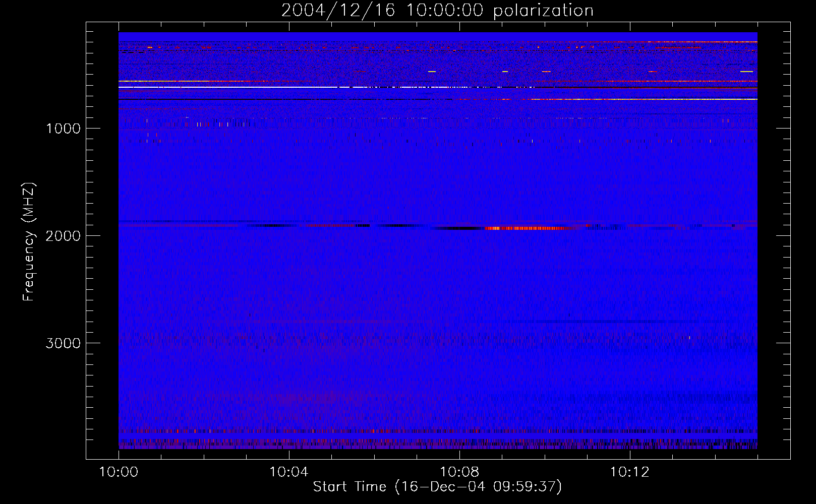Click the 10:12 time tick label
Image resolution: width=816 pixels, height=504 pixels.
click(629, 472)
